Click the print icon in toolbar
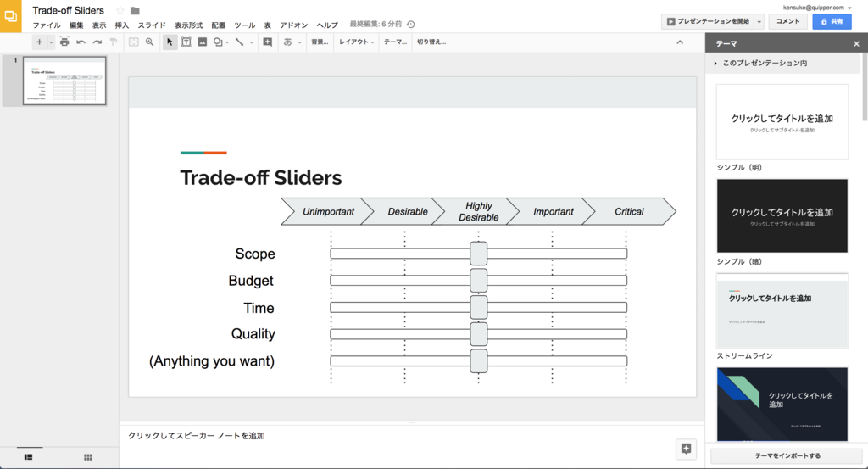Viewport: 868px width, 469px height. click(64, 42)
